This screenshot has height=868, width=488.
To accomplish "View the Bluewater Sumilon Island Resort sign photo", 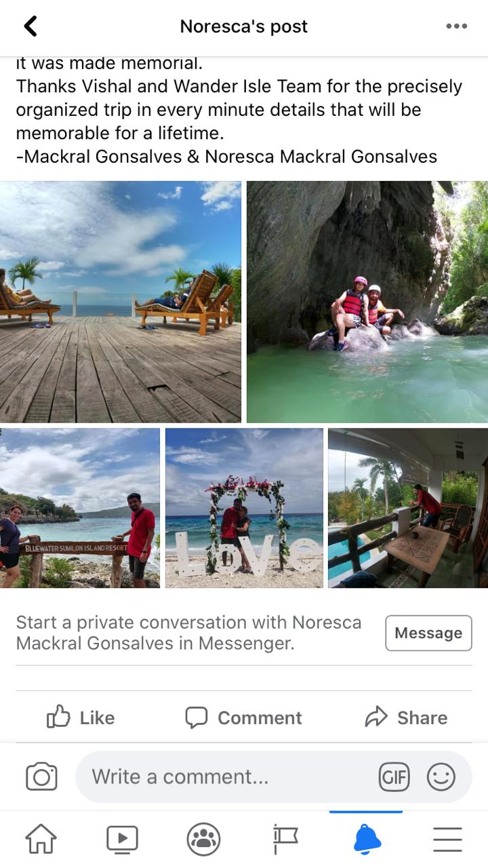I will [x=80, y=508].
